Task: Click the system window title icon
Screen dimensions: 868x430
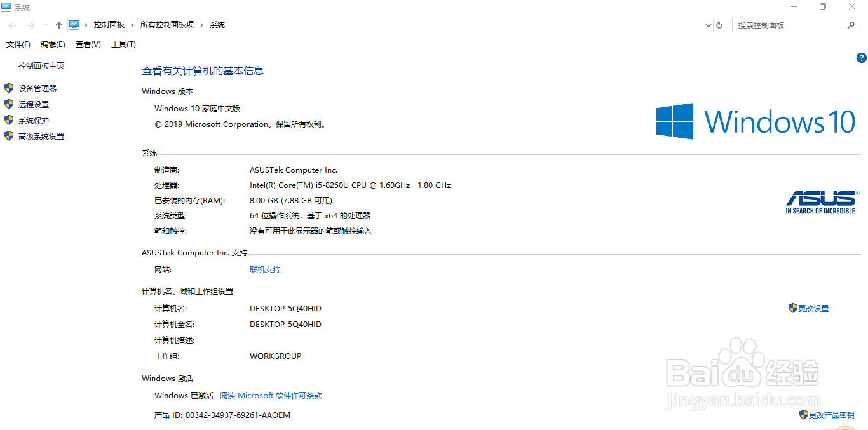Action: pos(6,7)
